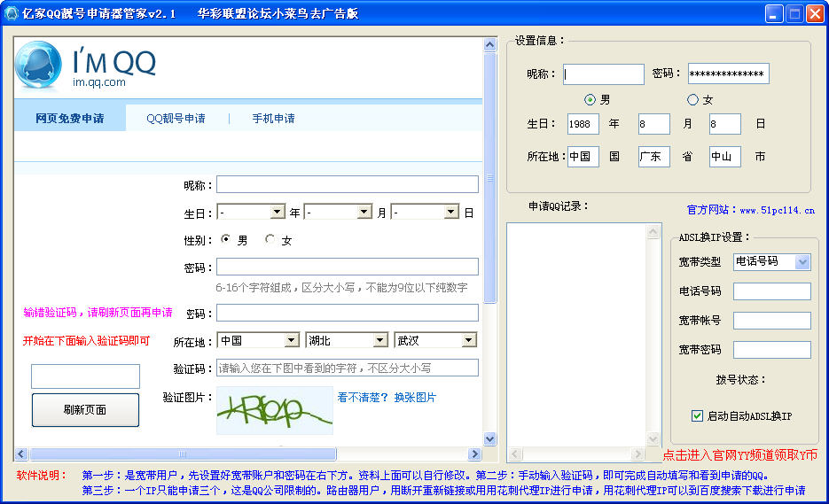Image resolution: width=829 pixels, height=504 pixels.
Task: Open the birthday year dropdown in web form
Action: pyautogui.click(x=251, y=212)
